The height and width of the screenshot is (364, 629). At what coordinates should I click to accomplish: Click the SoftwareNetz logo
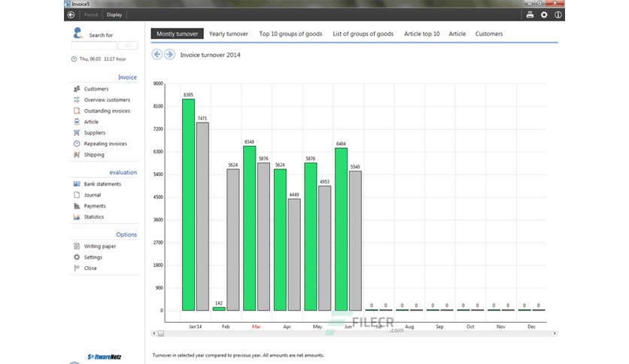pos(105,356)
